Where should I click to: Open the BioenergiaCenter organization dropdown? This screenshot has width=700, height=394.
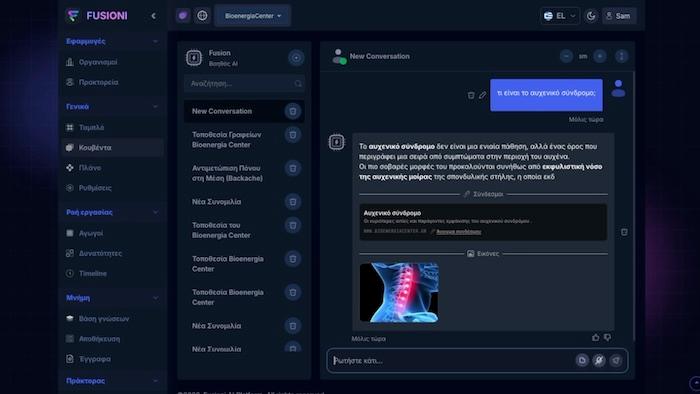253,16
